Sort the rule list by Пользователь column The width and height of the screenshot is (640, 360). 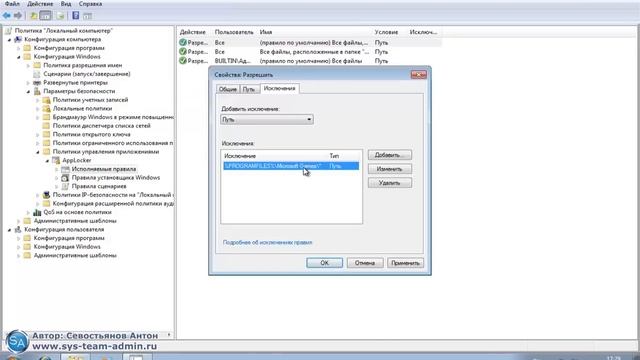[x=234, y=32]
